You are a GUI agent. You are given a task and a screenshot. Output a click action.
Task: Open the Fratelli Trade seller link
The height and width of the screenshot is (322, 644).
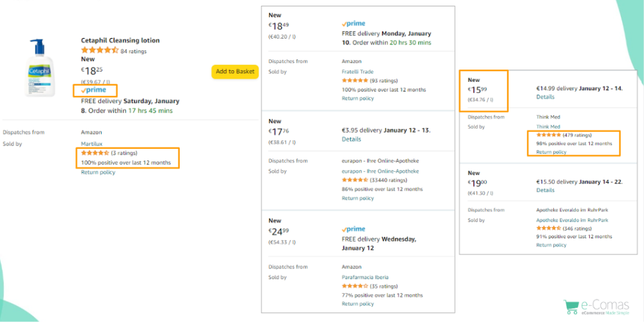coord(357,71)
